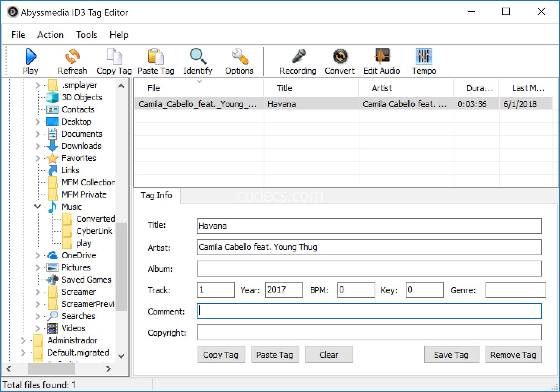Image resolution: width=560 pixels, height=392 pixels.
Task: Select the Videos folder icon
Action: [x=52, y=328]
